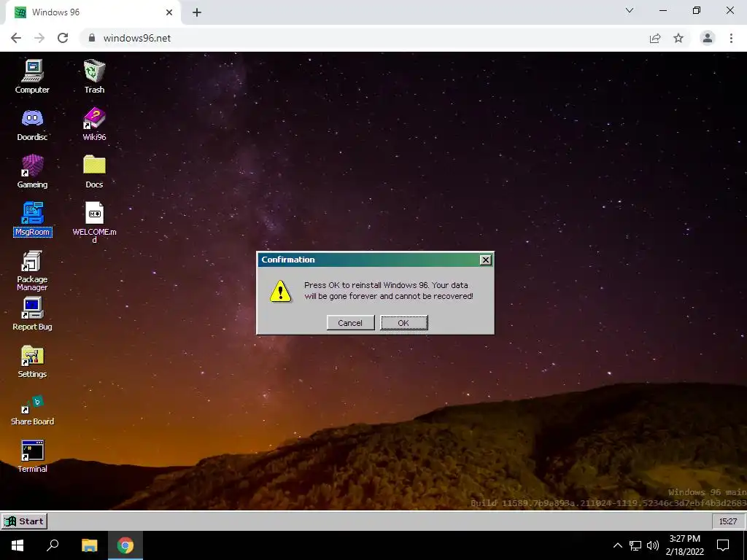This screenshot has height=560, width=747.
Task: Select the Gameing shortcut icon
Action: pos(32,171)
